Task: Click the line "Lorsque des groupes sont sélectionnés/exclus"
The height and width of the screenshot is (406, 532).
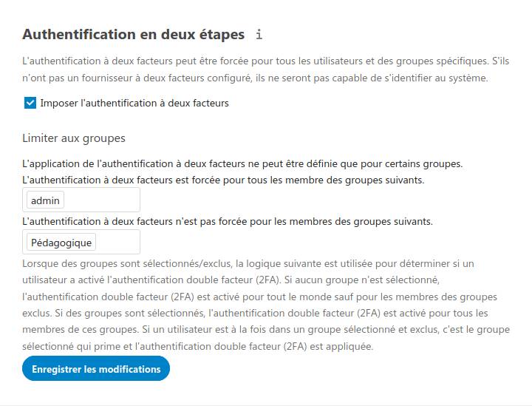Action: 248,264
